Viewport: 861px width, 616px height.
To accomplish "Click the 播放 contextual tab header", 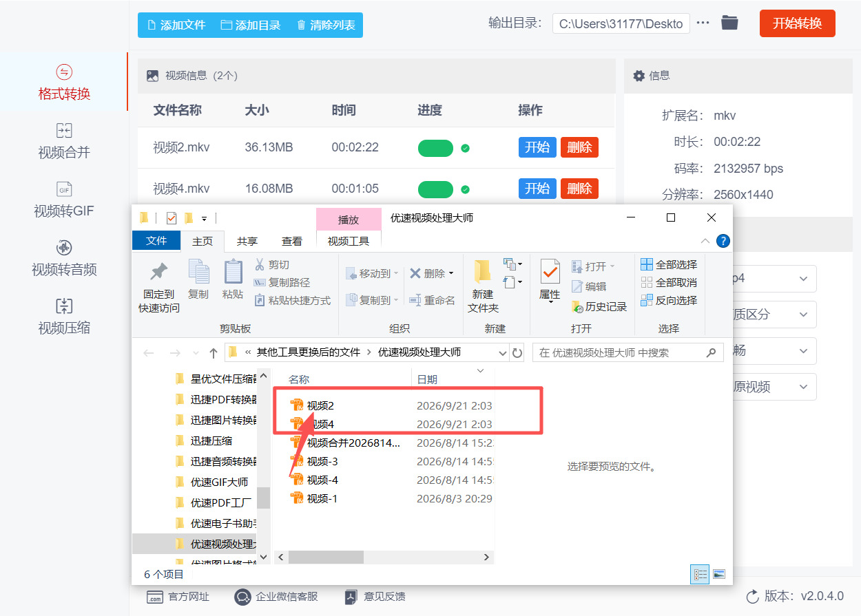I will (x=349, y=220).
